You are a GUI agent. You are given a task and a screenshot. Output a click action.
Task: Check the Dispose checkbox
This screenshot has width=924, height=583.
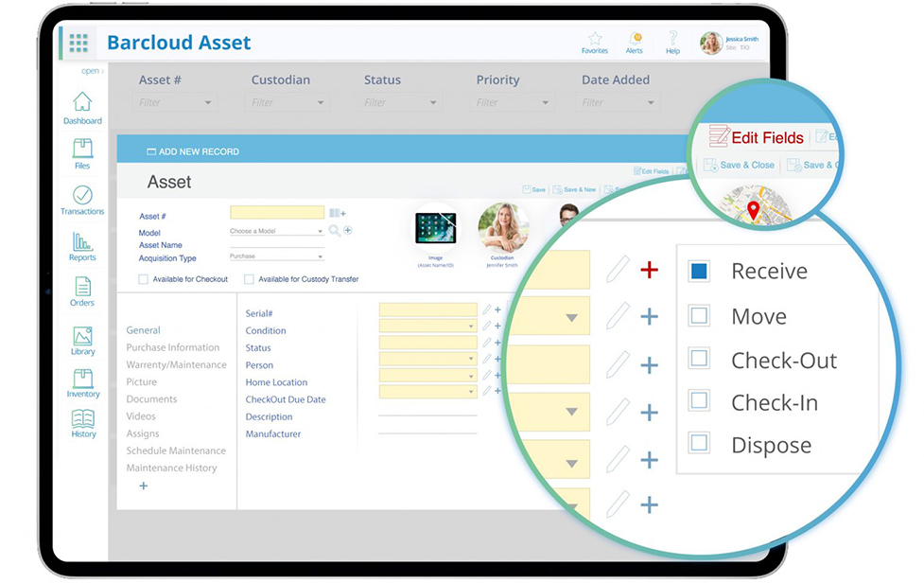coord(699,443)
